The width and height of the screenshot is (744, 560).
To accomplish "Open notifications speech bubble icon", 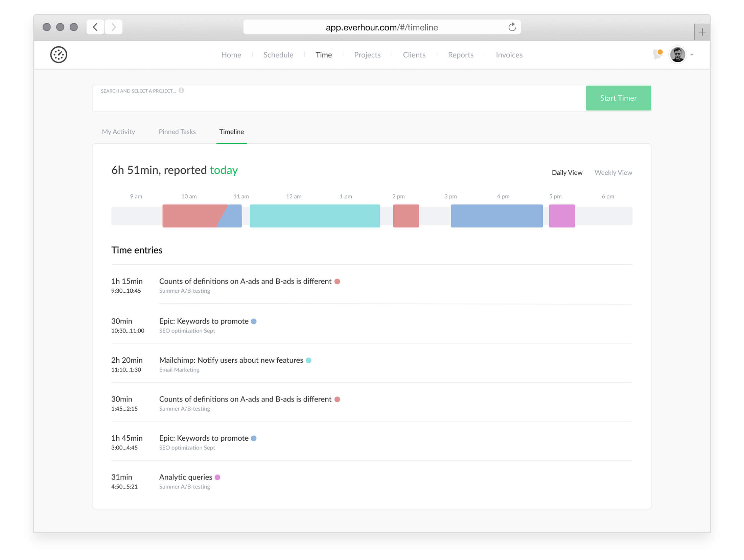I will pos(658,54).
